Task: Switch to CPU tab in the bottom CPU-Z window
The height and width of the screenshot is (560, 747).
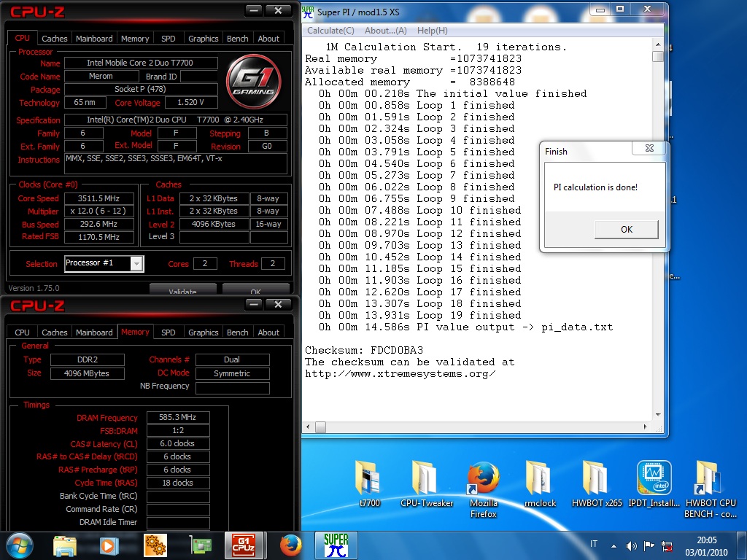Action: coord(22,332)
